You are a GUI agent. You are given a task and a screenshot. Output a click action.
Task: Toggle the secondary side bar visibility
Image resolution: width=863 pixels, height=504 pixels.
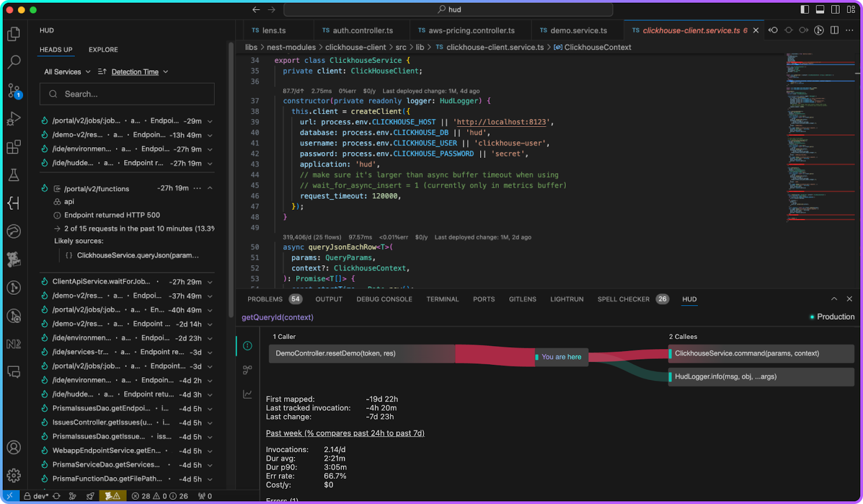click(x=835, y=9)
